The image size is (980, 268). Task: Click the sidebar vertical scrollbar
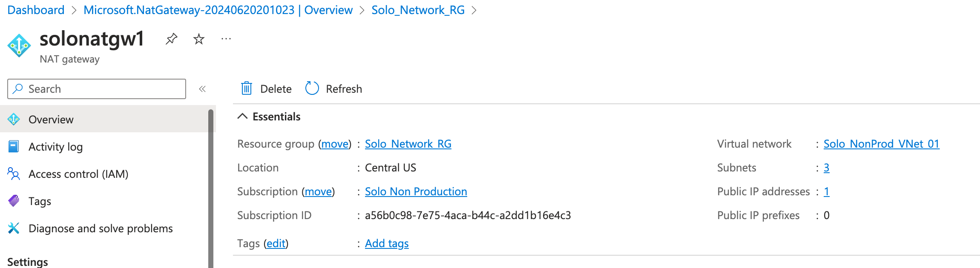coord(211,189)
